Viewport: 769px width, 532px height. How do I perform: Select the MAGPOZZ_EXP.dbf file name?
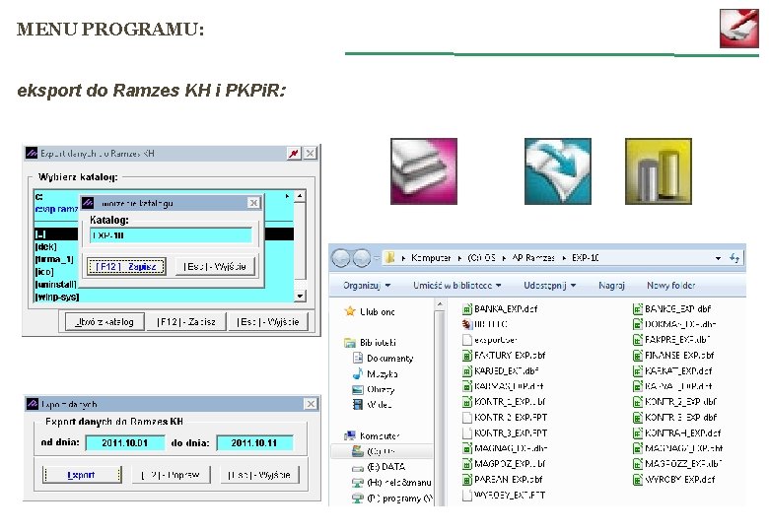point(682,463)
